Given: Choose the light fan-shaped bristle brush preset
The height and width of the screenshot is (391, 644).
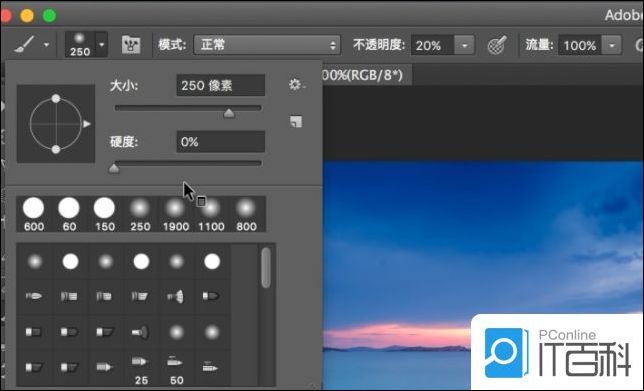Looking at the screenshot, I should click(177, 296).
